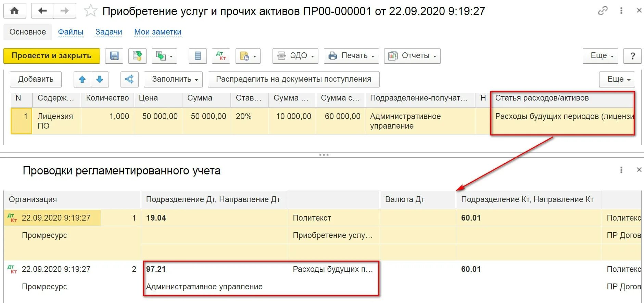
Task: Click debit account 19.04
Action: click(156, 218)
